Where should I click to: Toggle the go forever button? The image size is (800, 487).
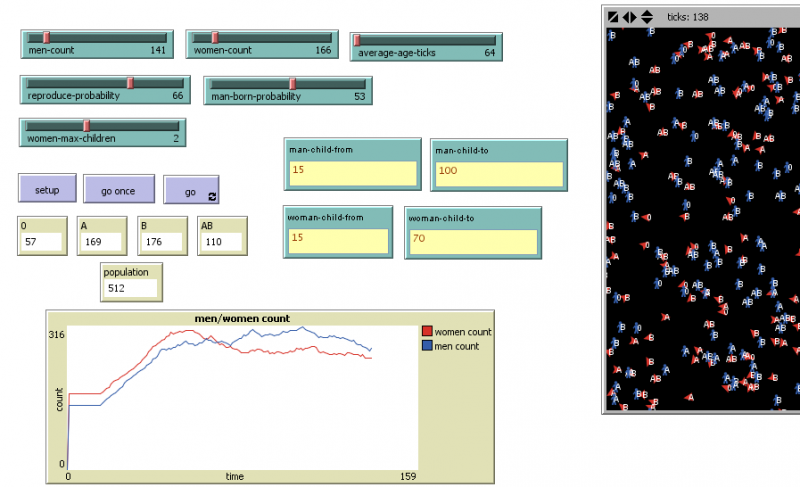(x=192, y=190)
